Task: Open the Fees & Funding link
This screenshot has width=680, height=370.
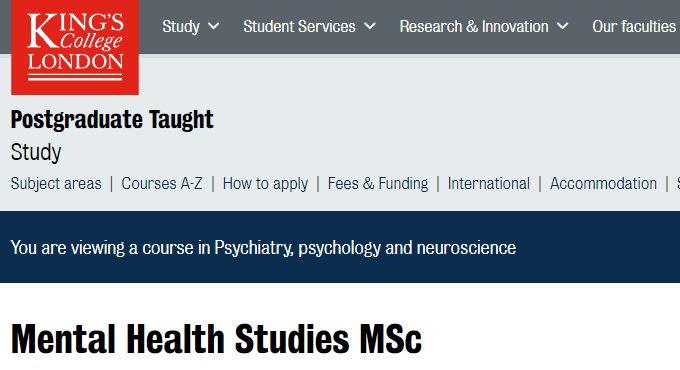Action: coord(378,183)
